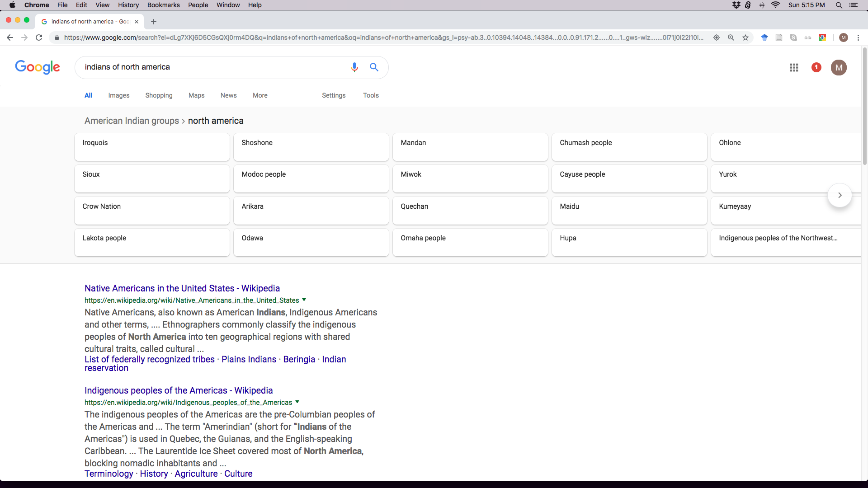This screenshot has width=868, height=488.
Task: Open macOS Spotlight search icon
Action: pos(839,5)
